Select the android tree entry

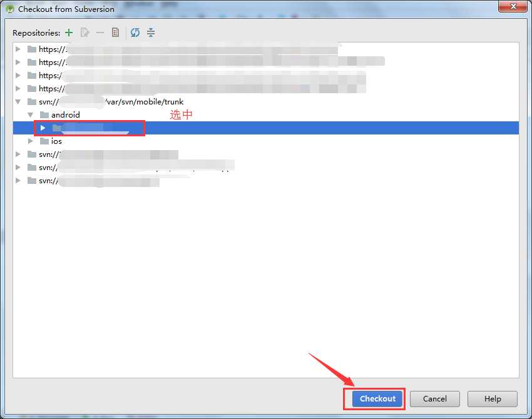66,115
